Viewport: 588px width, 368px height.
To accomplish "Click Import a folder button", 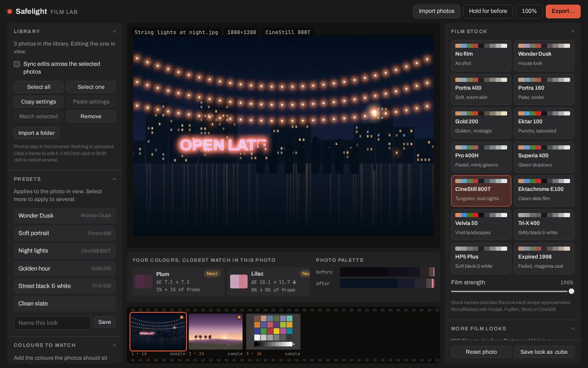I will (36, 133).
